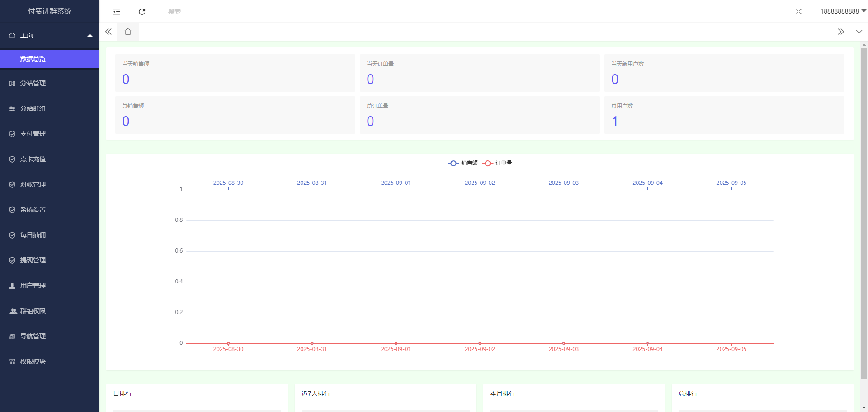Click the vertical page scrollbar

point(864,212)
